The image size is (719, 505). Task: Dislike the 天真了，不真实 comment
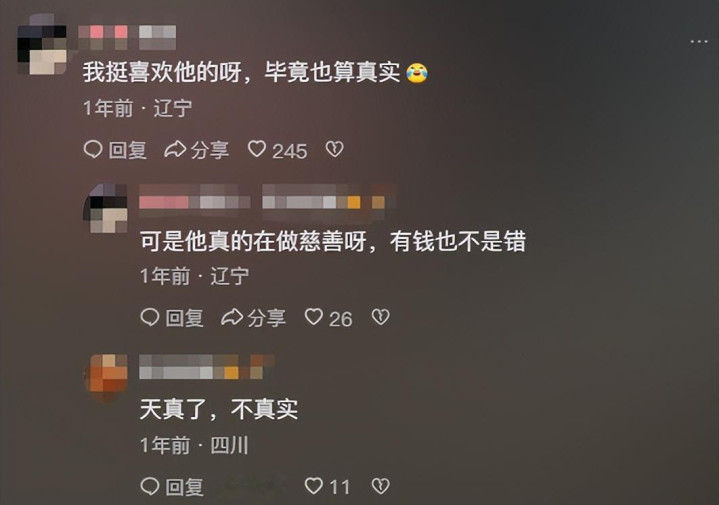point(380,486)
